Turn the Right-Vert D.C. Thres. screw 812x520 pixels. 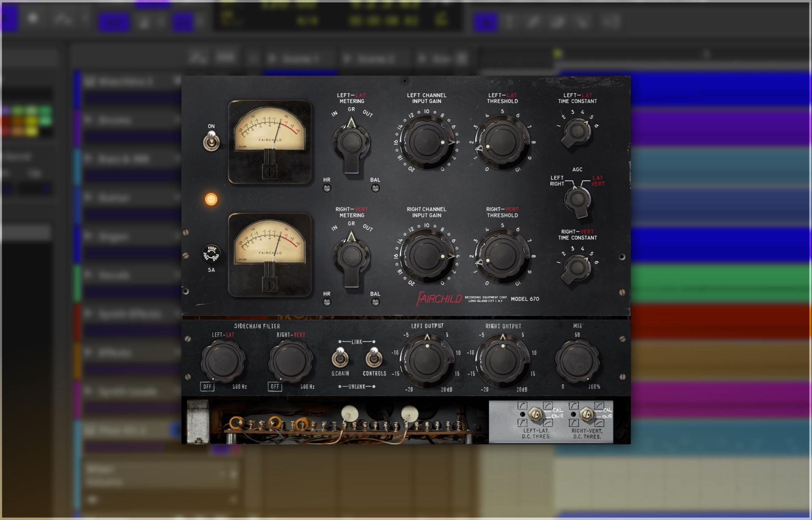point(586,414)
